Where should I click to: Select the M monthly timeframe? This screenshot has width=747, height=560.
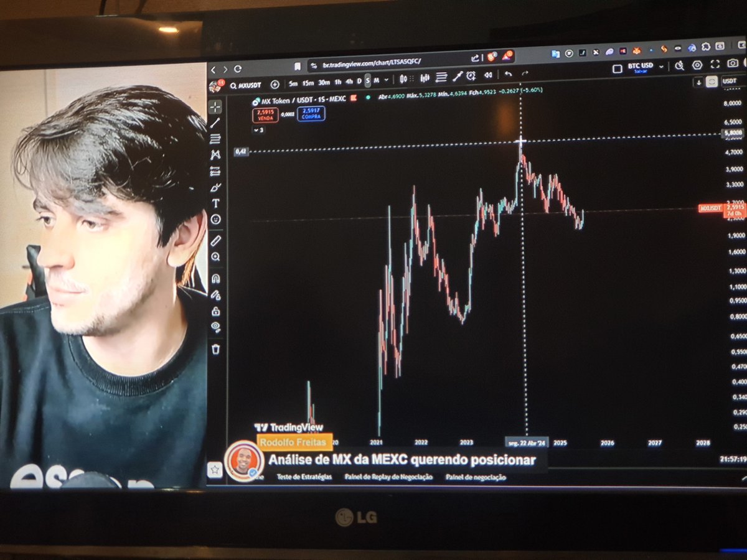pyautogui.click(x=376, y=81)
